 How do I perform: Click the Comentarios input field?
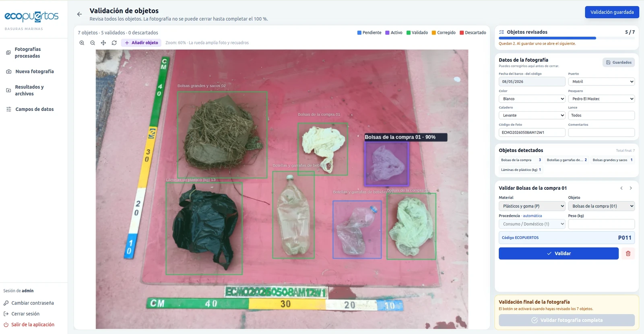click(x=601, y=132)
